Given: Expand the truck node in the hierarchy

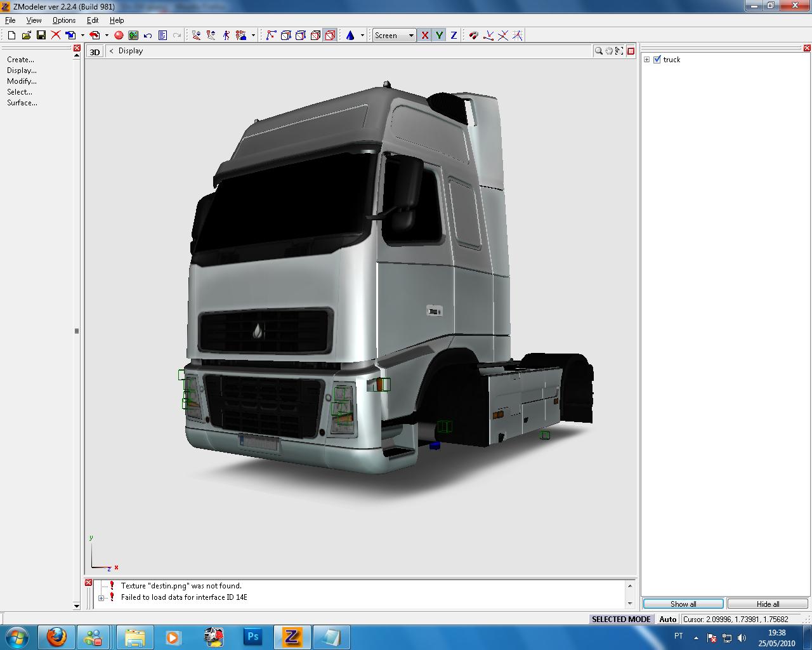Looking at the screenshot, I should click(646, 59).
